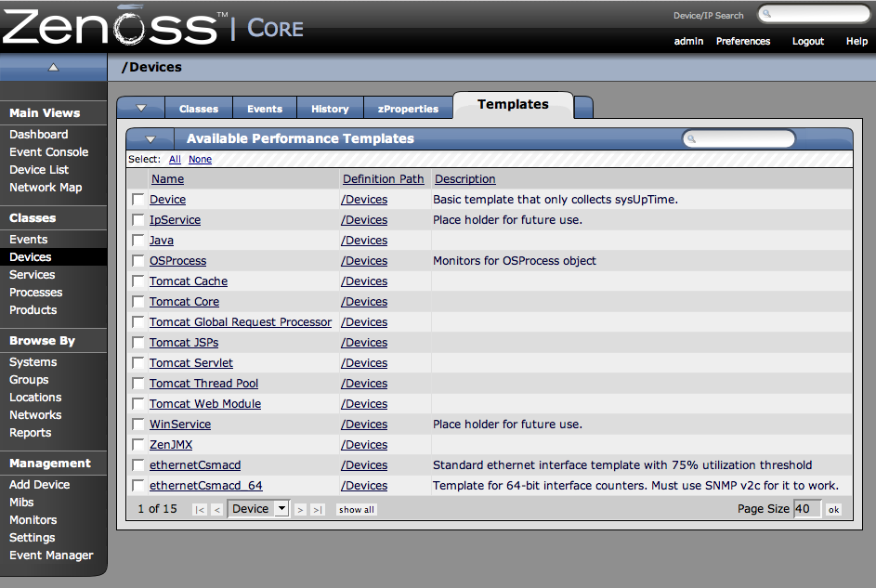Screen dimensions: 876x588
Task: Click the Page Size input field
Action: [806, 509]
